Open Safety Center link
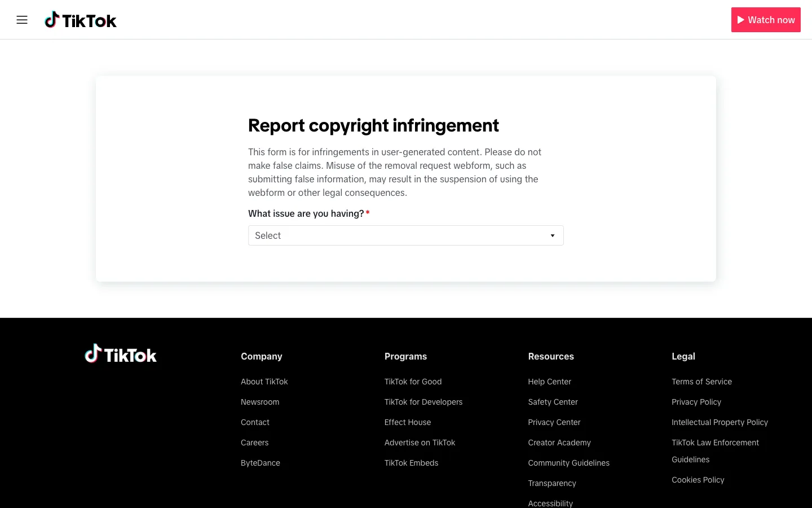812x508 pixels. click(553, 402)
